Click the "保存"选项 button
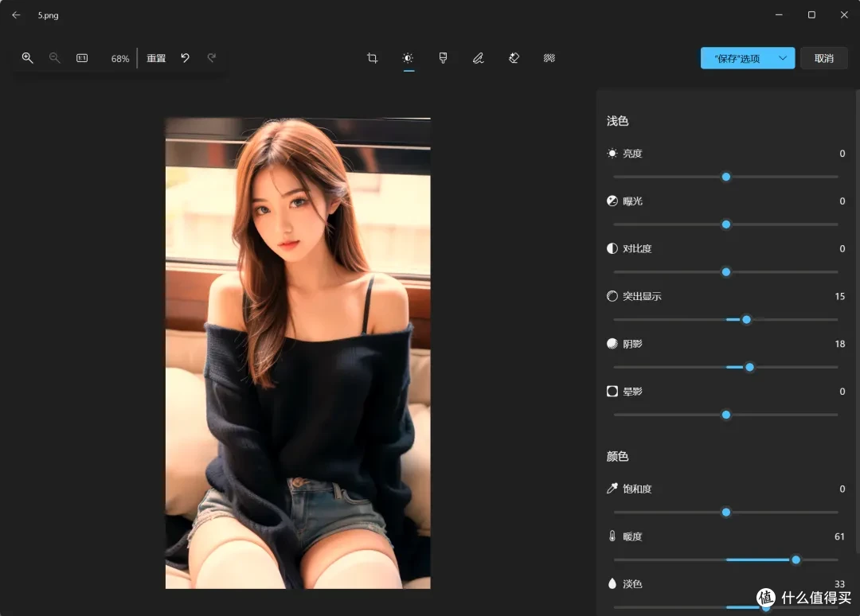Image resolution: width=860 pixels, height=616 pixels. [x=736, y=58]
